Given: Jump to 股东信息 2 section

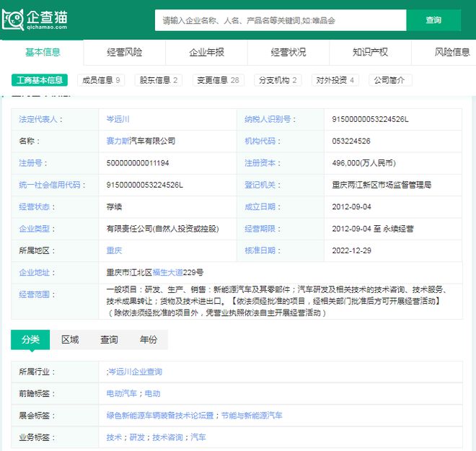Looking at the screenshot, I should pos(159,80).
